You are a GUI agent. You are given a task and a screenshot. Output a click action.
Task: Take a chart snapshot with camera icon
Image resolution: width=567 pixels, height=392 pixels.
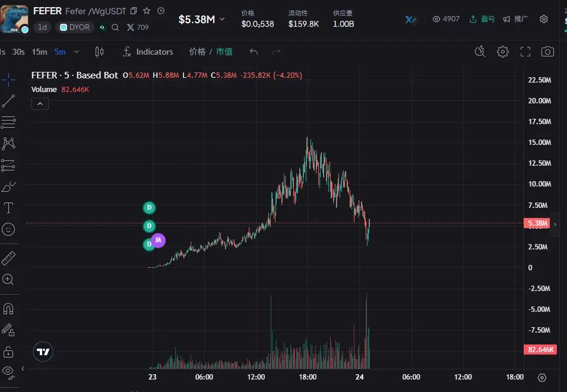547,52
